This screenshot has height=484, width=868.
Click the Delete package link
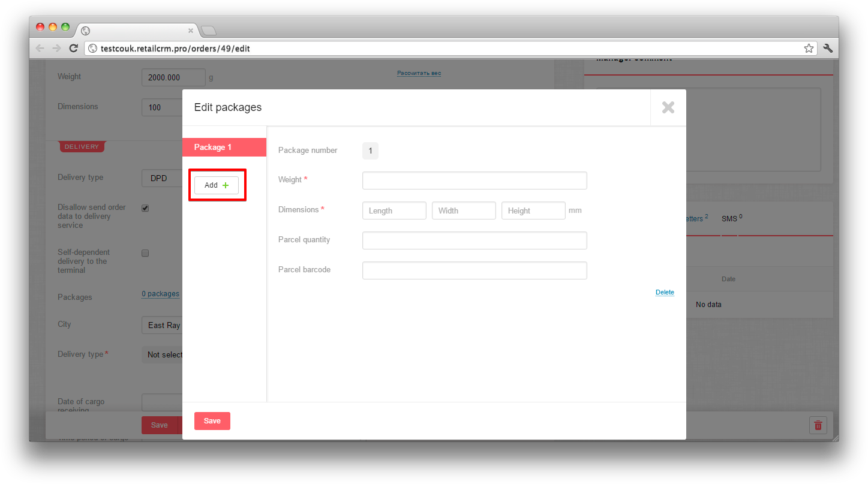665,293
